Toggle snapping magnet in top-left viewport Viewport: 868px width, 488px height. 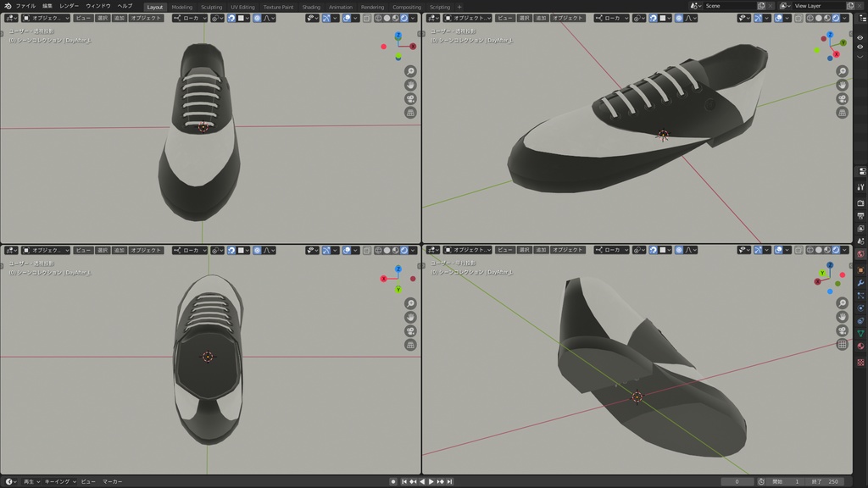coord(231,19)
